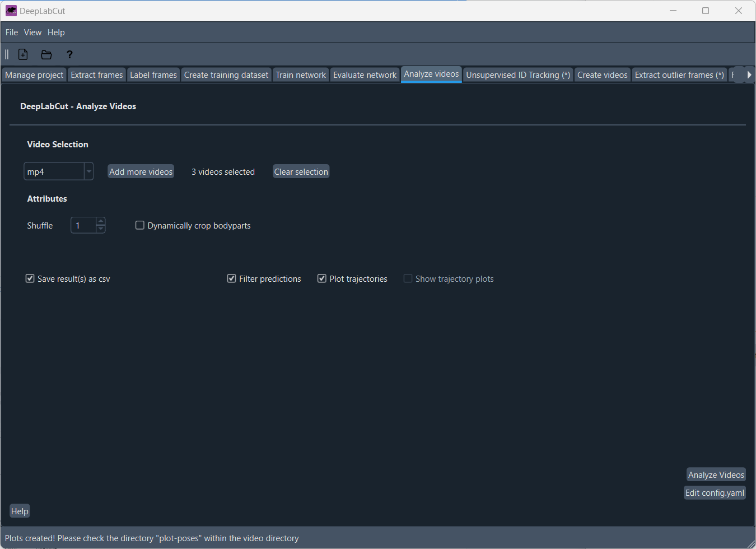
Task: Open the File menu
Action: pos(12,32)
